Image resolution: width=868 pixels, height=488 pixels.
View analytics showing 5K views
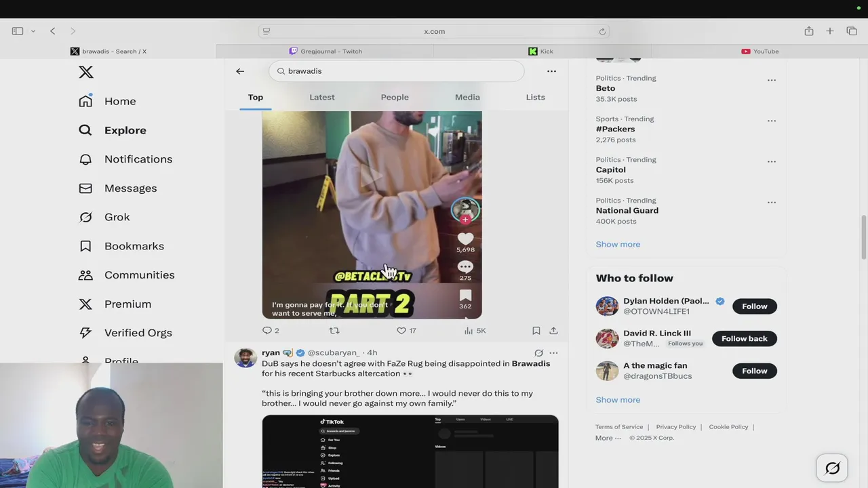pyautogui.click(x=475, y=331)
